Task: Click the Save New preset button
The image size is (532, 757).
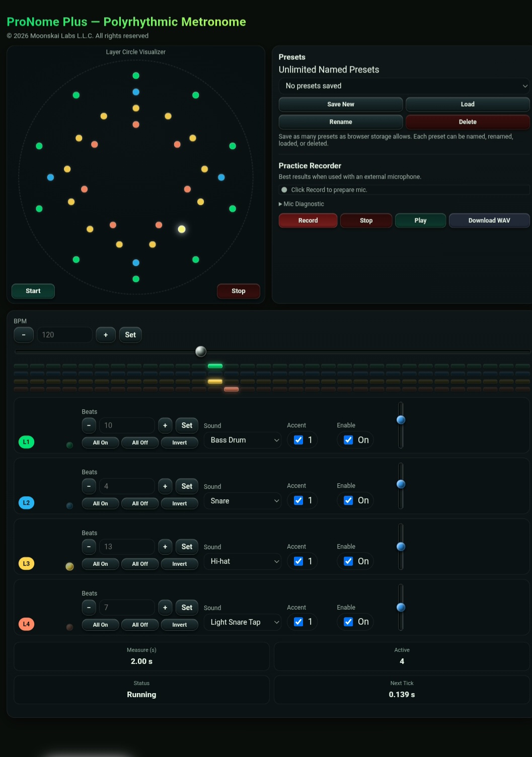Action: click(341, 104)
